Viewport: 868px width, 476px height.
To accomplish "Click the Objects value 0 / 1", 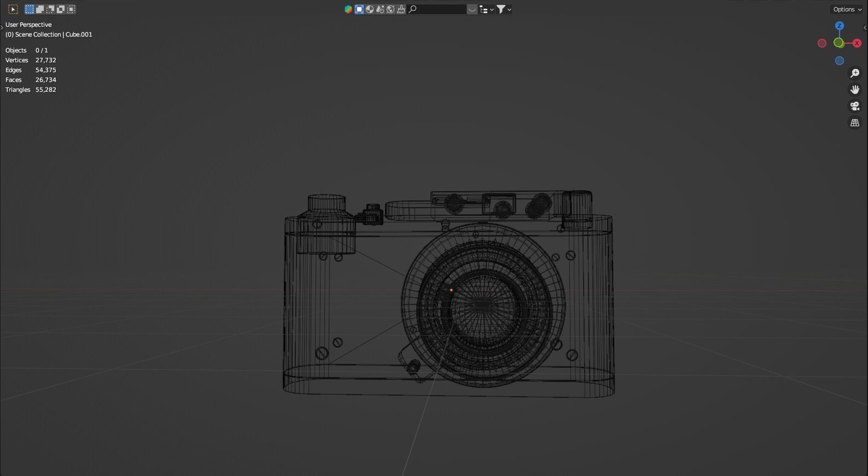I will point(42,50).
